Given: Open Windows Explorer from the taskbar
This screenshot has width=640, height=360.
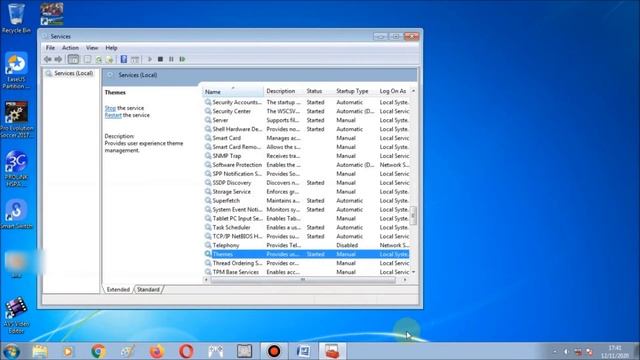Looking at the screenshot, I should click(x=40, y=351).
